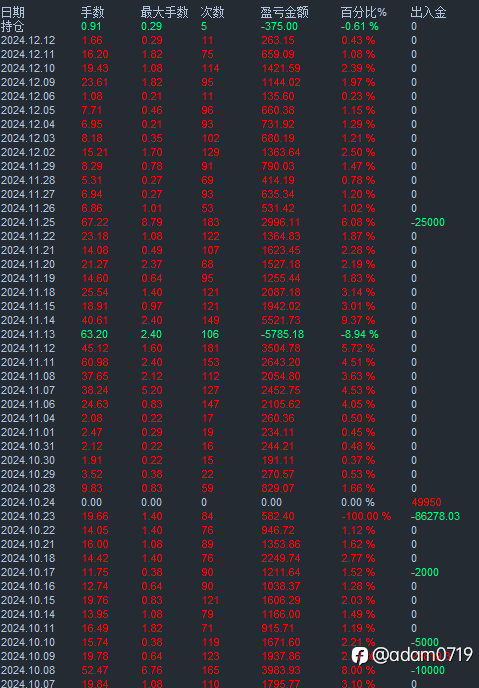
Task: Select date cell 2024.10.31
Action: [28, 447]
